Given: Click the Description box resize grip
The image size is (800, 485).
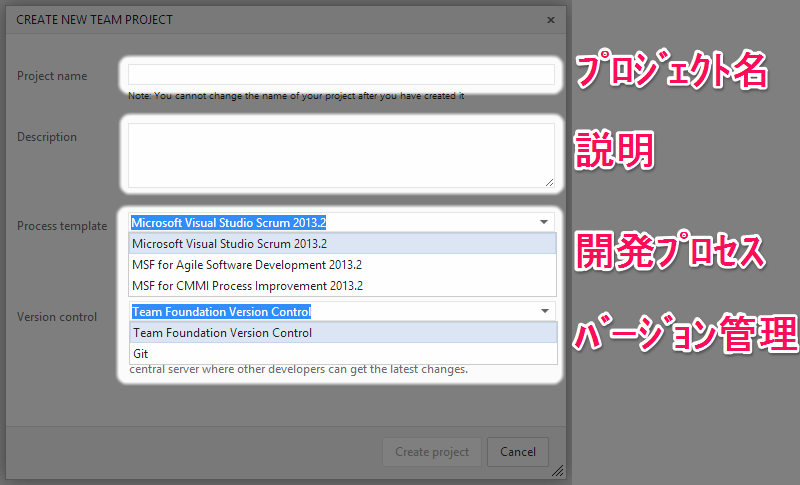Looking at the screenshot, I should pos(549,183).
